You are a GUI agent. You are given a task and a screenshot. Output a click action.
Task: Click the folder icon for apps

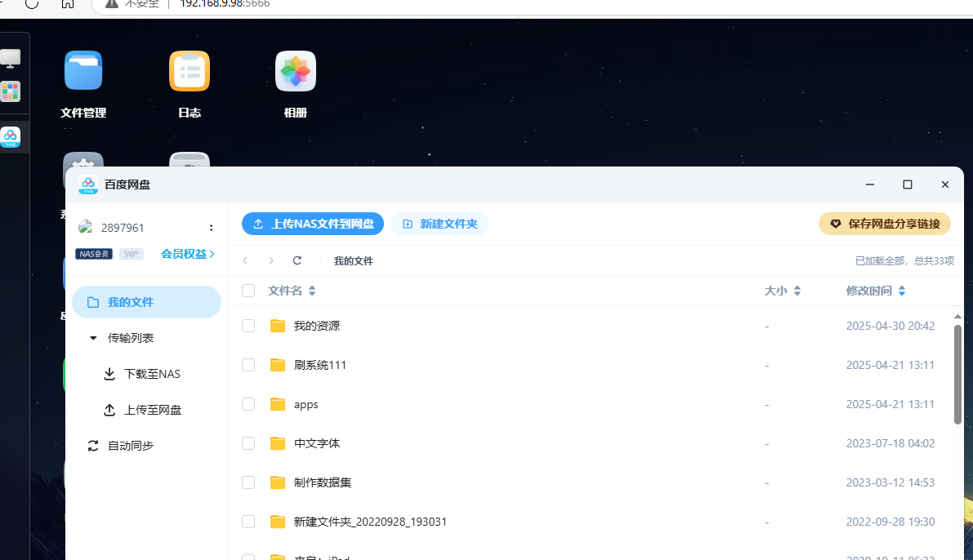[278, 404]
